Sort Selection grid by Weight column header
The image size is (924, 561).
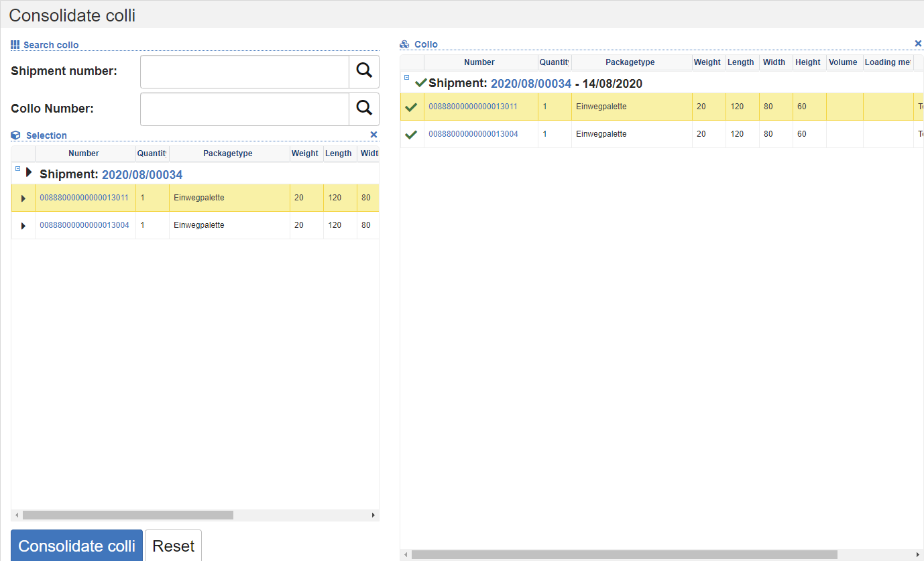pos(304,153)
